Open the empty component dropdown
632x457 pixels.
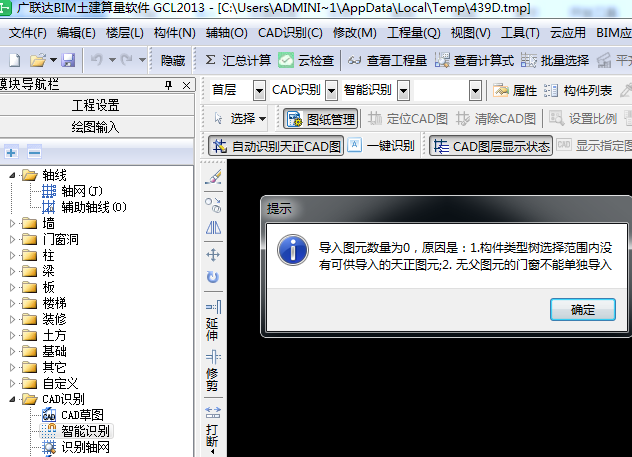pos(476,91)
